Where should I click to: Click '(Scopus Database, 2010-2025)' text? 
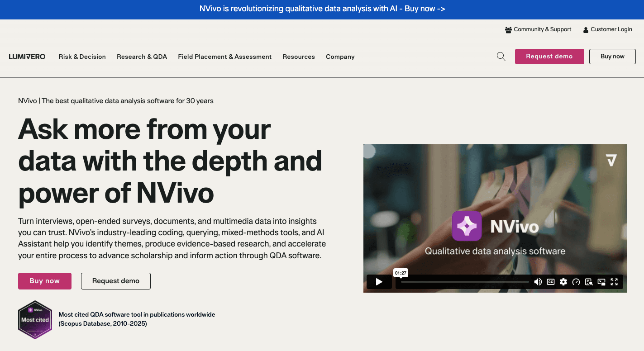point(103,324)
